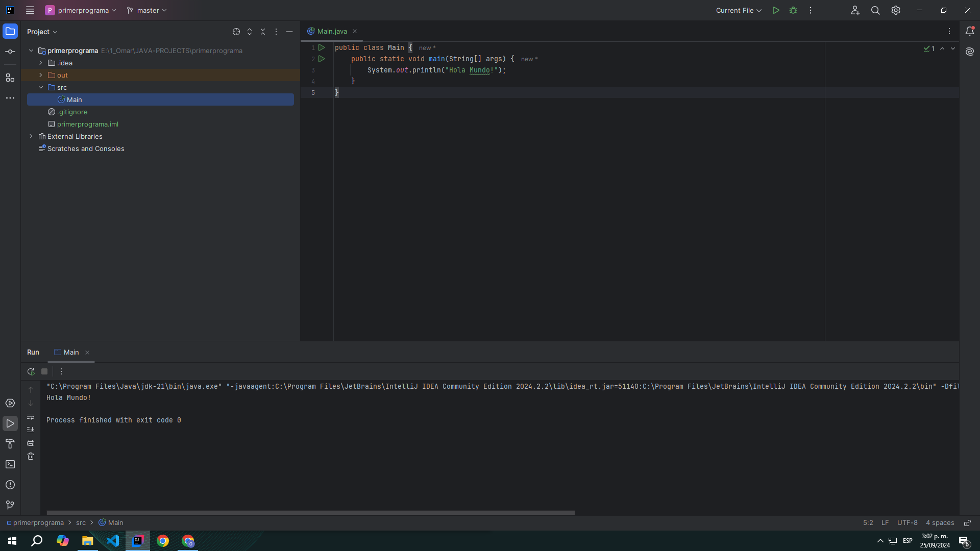Select the Run tab in bottom panel
The image size is (980, 551).
[32, 352]
